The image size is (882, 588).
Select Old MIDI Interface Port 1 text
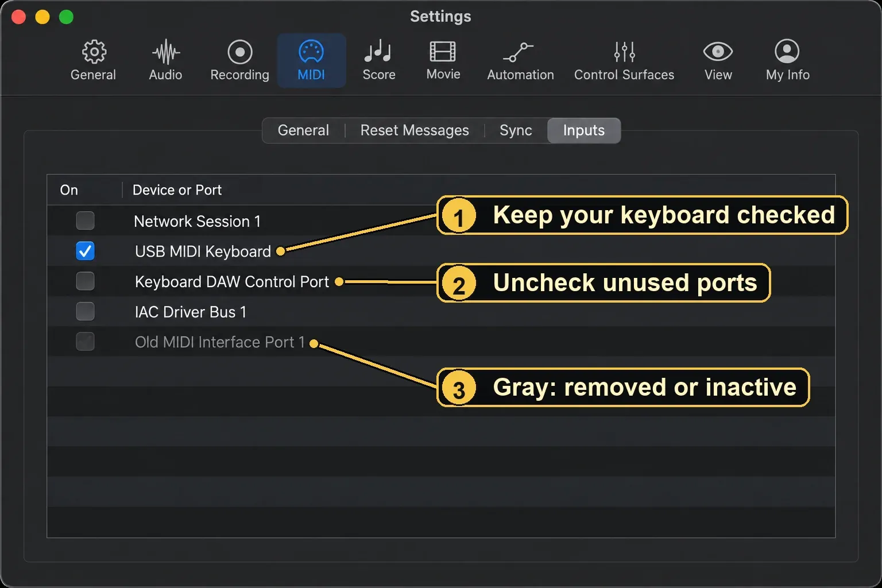tap(220, 342)
